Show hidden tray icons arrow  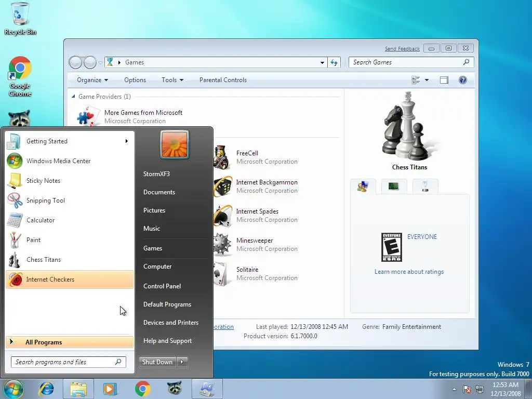454,389
